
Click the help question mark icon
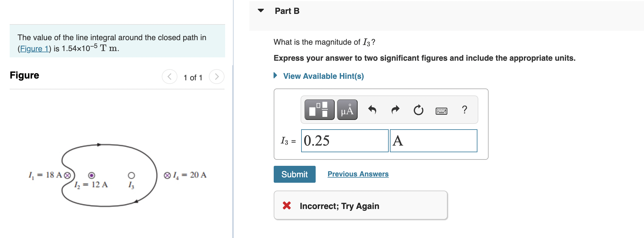coord(464,109)
